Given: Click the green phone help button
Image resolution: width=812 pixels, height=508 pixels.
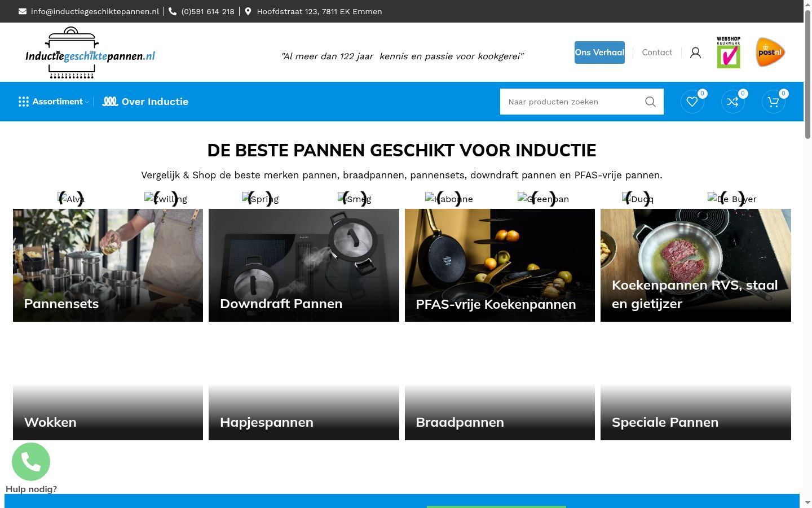Looking at the screenshot, I should [31, 462].
